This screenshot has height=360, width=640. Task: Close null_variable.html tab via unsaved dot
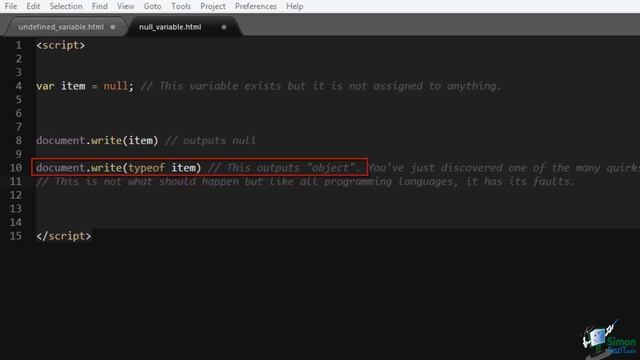point(224,27)
